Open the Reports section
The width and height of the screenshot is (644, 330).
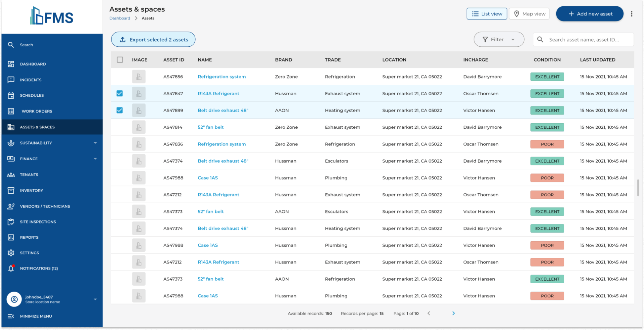pos(29,237)
